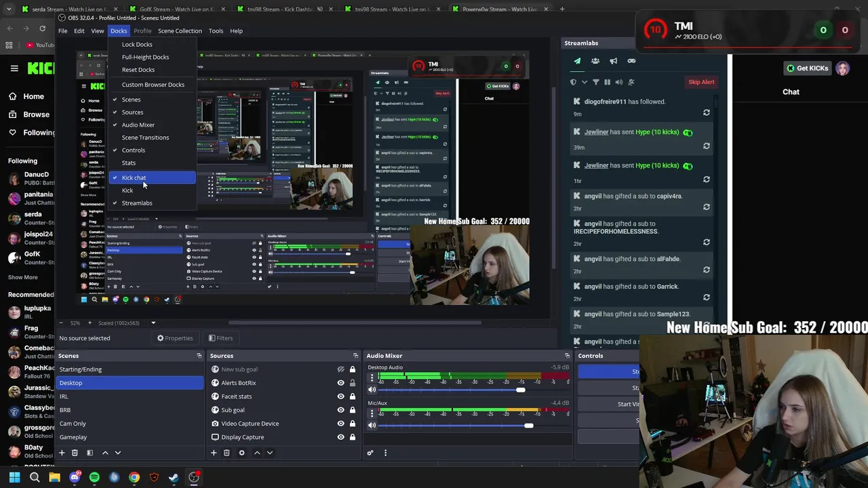The height and width of the screenshot is (488, 868).
Task: Click the Skip Alert button
Action: pyautogui.click(x=701, y=82)
